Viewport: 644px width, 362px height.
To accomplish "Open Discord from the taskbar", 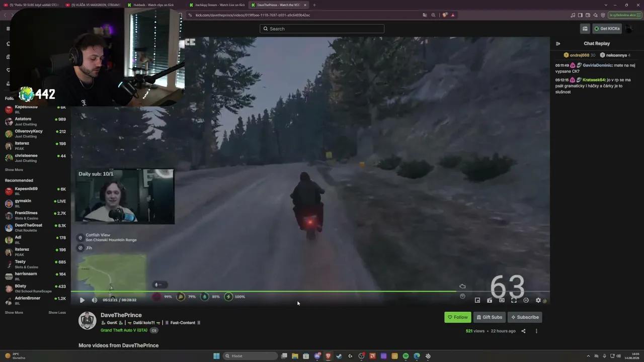I will point(317,356).
